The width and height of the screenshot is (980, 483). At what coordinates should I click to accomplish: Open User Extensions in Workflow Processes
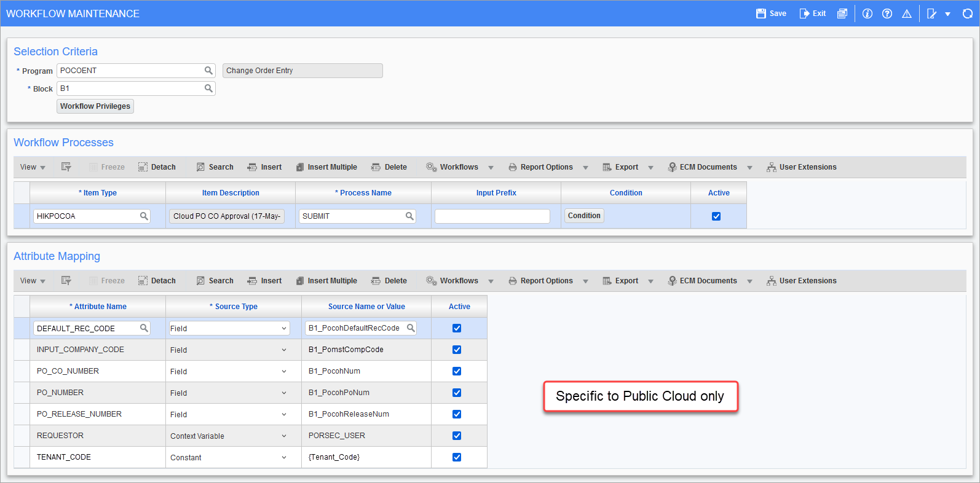(802, 167)
